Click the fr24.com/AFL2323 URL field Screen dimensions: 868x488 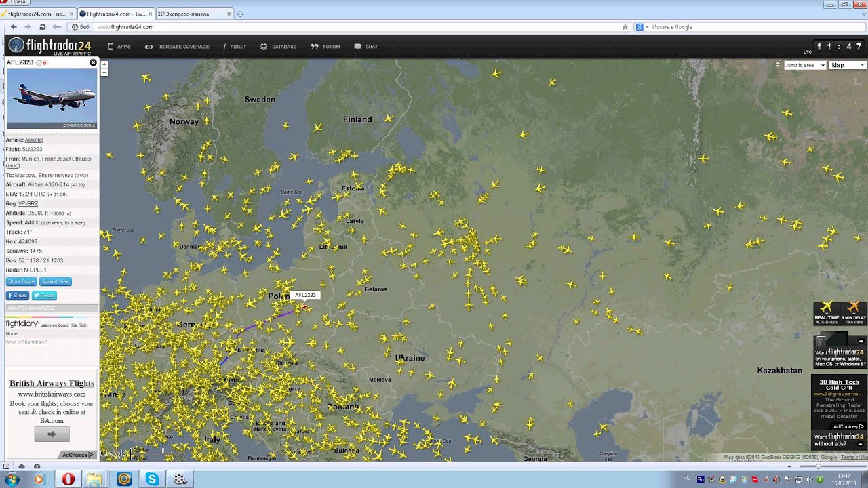pos(52,308)
